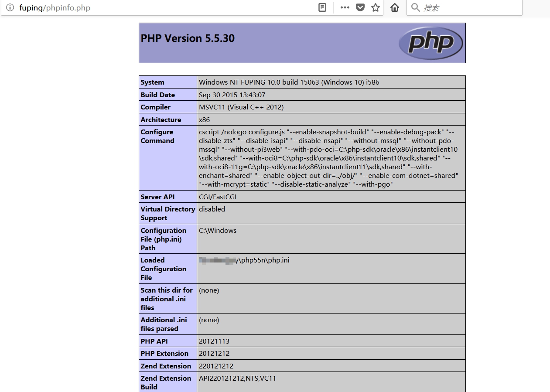Click the search magnifier icon
Screen dimensions: 550x392
tap(416, 7)
